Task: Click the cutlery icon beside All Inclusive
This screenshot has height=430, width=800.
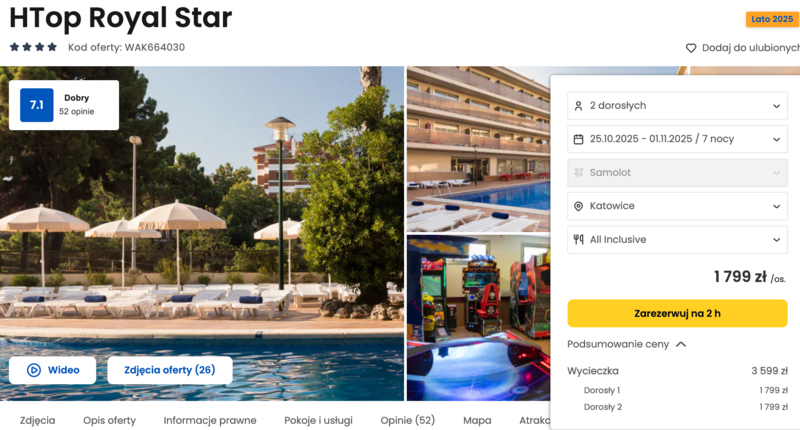Action: (578, 240)
